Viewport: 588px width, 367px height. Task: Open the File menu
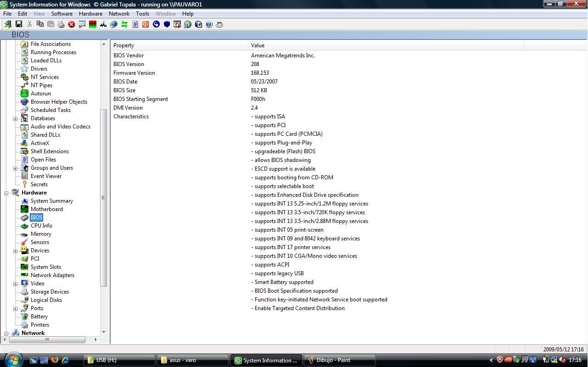(x=7, y=14)
